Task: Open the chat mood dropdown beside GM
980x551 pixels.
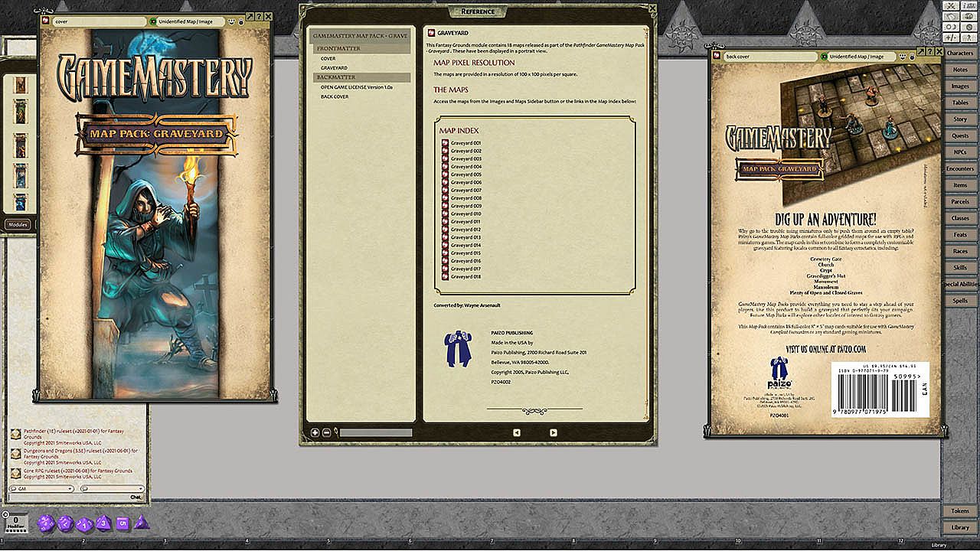Action: coord(113,488)
